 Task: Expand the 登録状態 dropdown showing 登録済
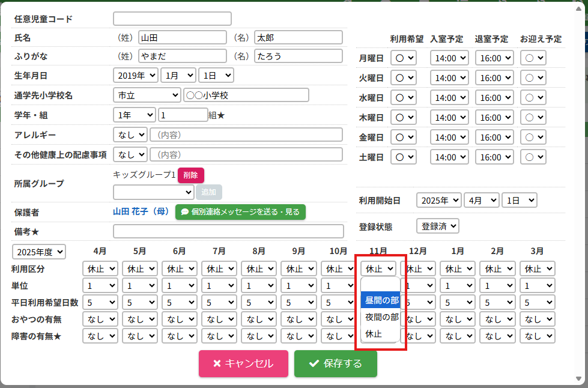tap(437, 226)
